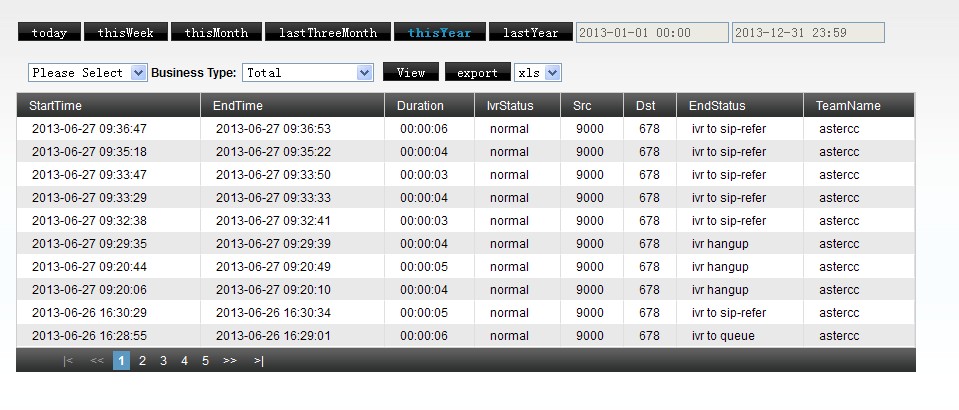The image size is (959, 410).
Task: Click next pages double-arrow icon
Action: 230,361
